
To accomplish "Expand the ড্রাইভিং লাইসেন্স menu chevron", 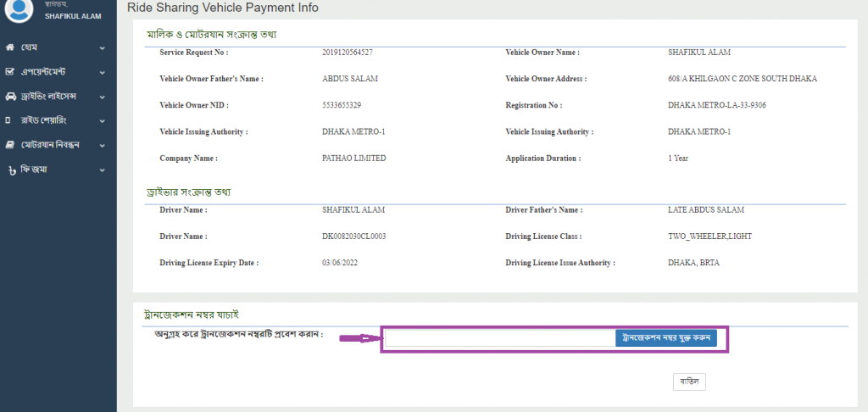I will (102, 97).
